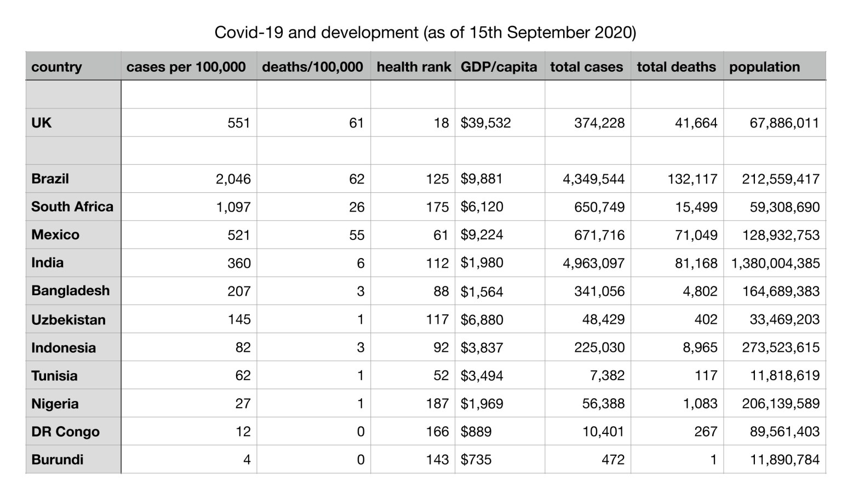This screenshot has width=859, height=504.
Task: Select the 'health rank' header cell
Action: coord(413,67)
